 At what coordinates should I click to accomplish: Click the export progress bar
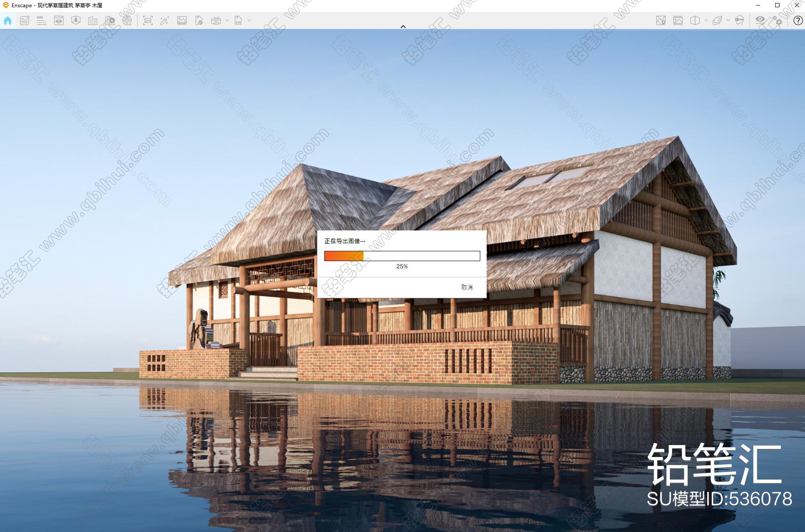[402, 256]
